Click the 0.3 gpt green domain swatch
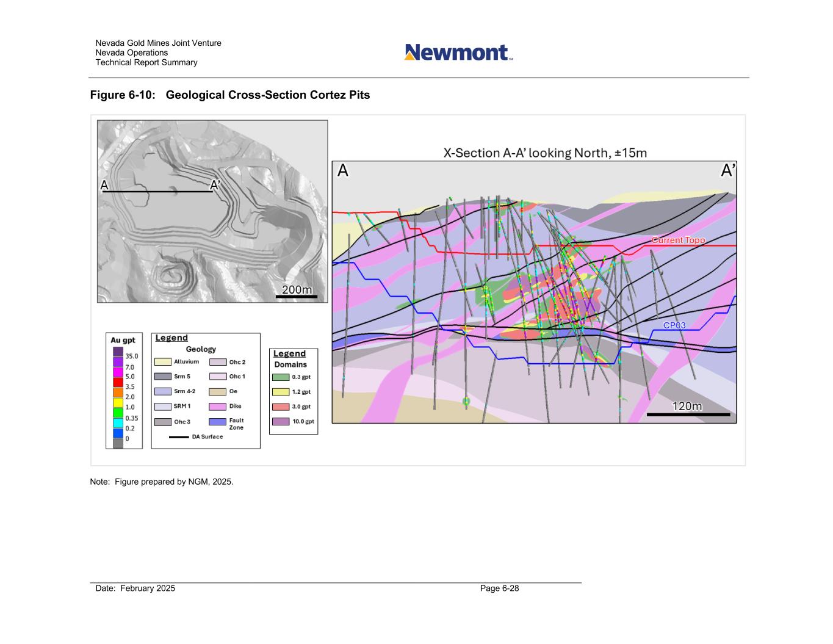The height and width of the screenshot is (644, 833). (280, 377)
